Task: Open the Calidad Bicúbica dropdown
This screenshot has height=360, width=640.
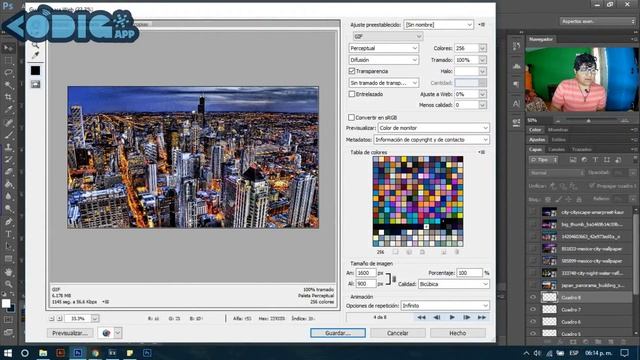Action: pyautogui.click(x=453, y=284)
